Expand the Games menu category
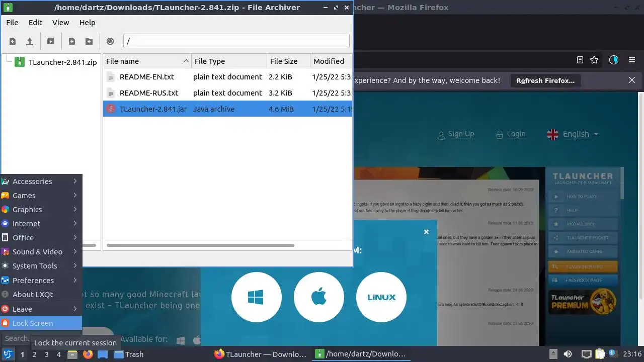The width and height of the screenshot is (644, 362). [41, 195]
